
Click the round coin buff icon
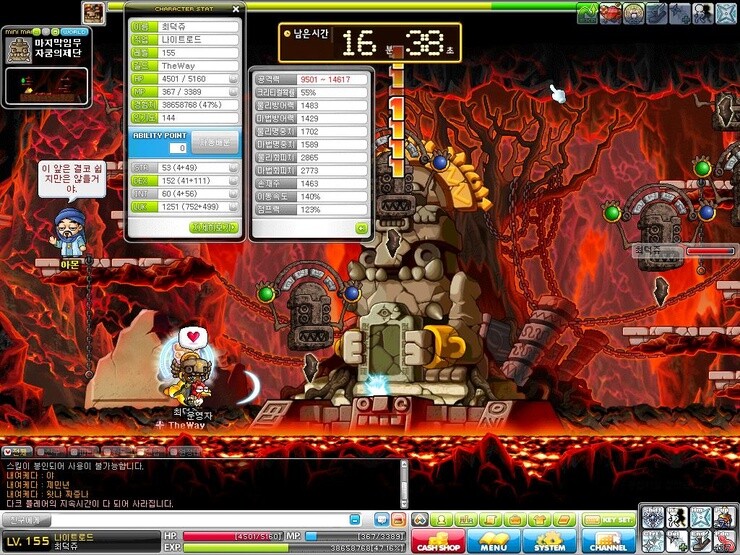(x=634, y=13)
